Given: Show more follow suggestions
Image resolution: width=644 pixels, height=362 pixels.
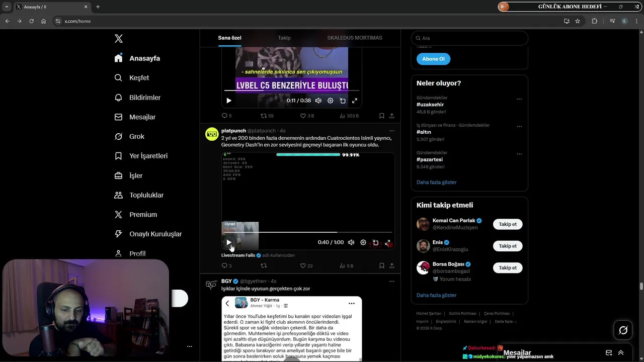Looking at the screenshot, I should (437, 295).
